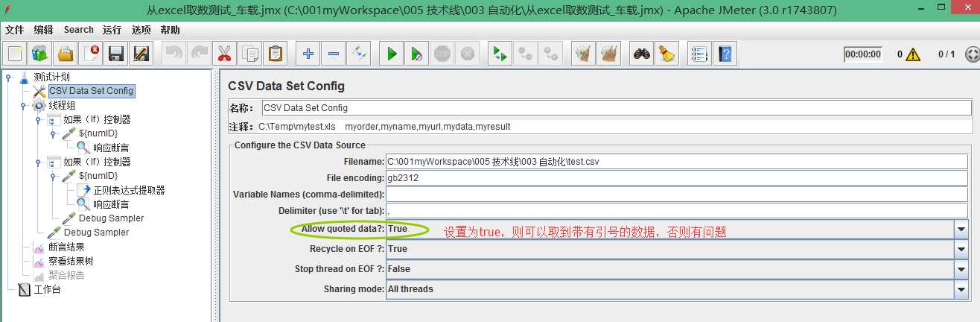Click the Stop test icon
980x322 pixels.
coord(442,54)
